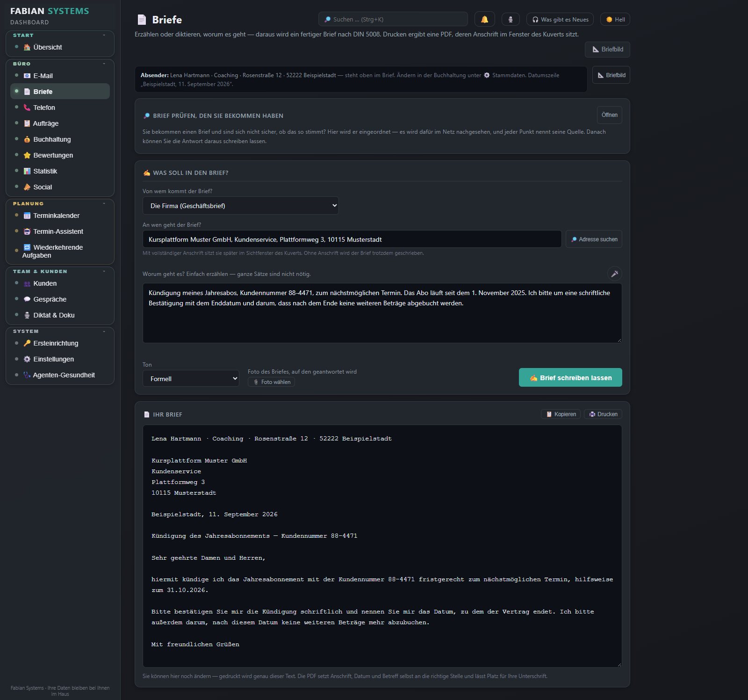Collapse the BÜRO sidebar section
This screenshot has width=748, height=700.
[104, 64]
